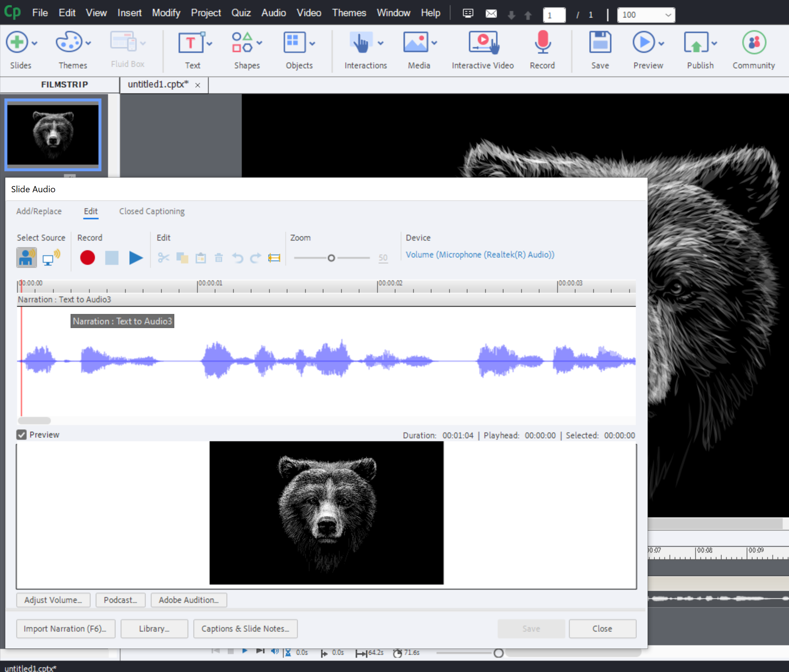Uncheck the Preview checkbox
This screenshot has width=789, height=672.
pos(22,435)
